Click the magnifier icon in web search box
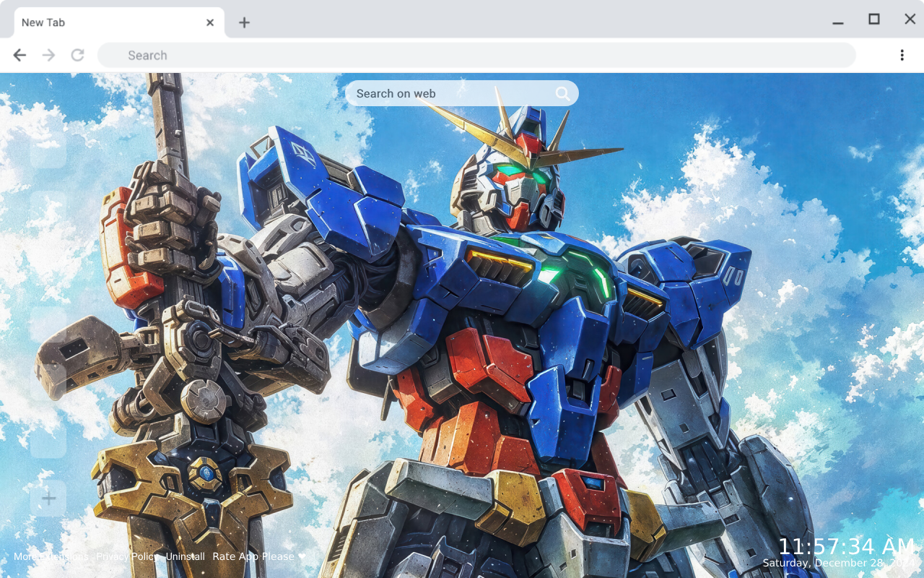Viewport: 924px width, 578px height. [x=563, y=93]
